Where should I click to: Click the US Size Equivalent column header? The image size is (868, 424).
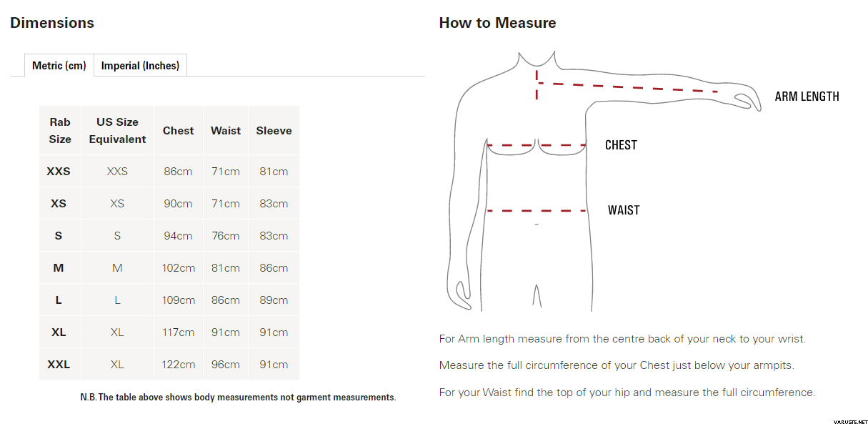(117, 131)
